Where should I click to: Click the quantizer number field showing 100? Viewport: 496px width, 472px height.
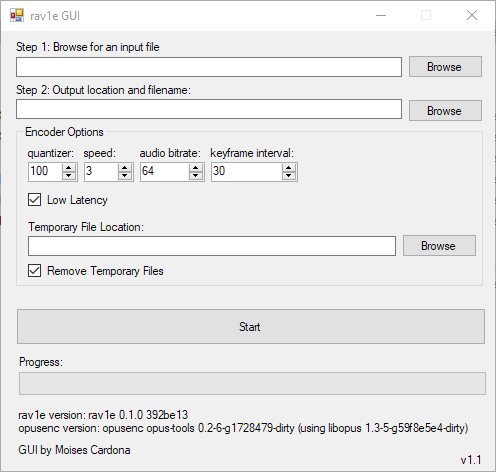(x=45, y=172)
